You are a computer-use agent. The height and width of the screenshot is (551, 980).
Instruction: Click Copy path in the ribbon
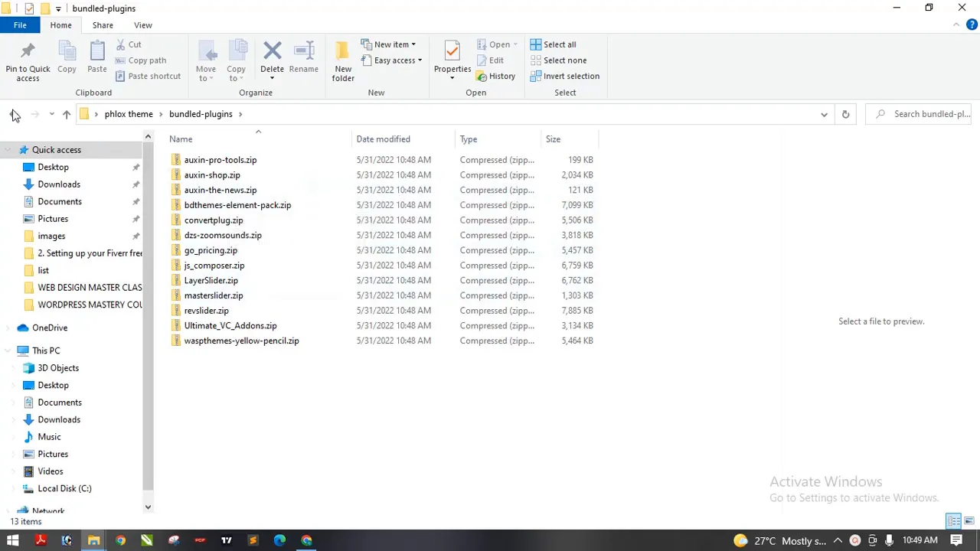tap(141, 60)
